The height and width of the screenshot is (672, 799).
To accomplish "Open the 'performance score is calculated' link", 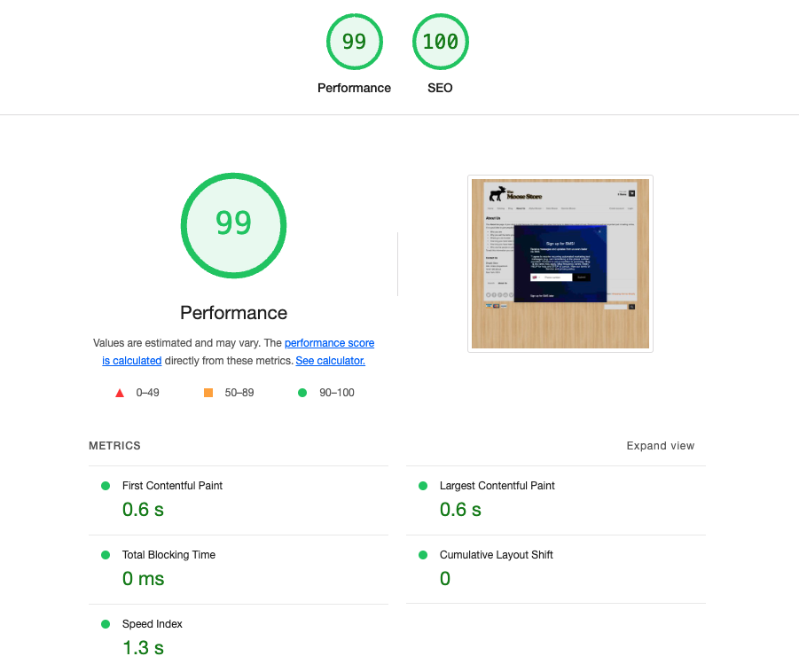I will (x=329, y=343).
